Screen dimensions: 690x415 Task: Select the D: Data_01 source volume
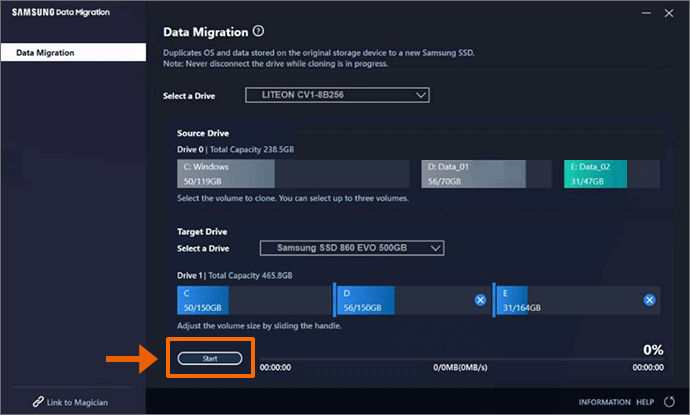(x=486, y=174)
